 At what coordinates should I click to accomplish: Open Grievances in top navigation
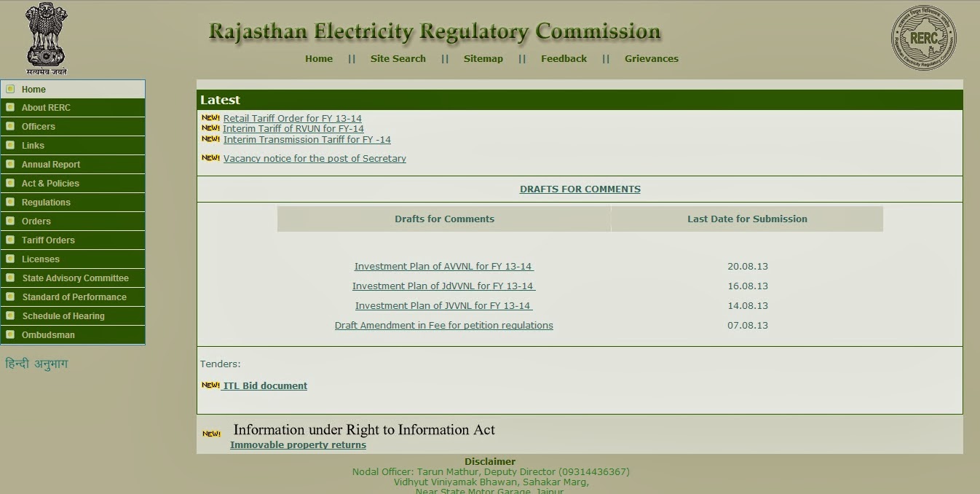(652, 58)
